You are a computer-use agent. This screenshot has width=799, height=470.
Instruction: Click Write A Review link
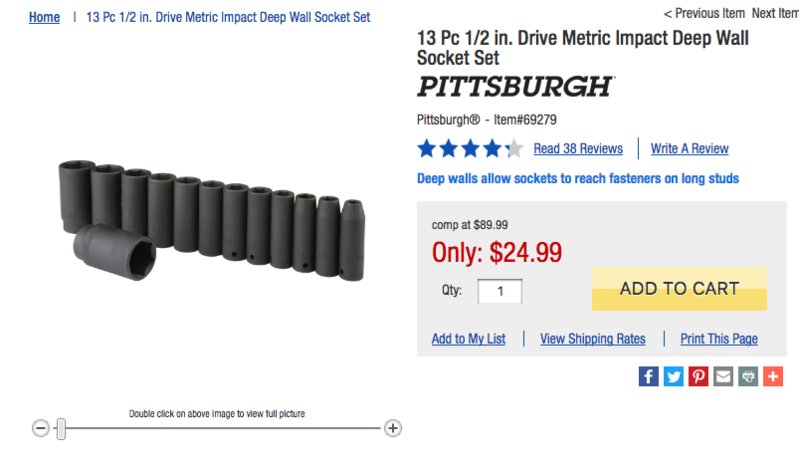coord(689,149)
